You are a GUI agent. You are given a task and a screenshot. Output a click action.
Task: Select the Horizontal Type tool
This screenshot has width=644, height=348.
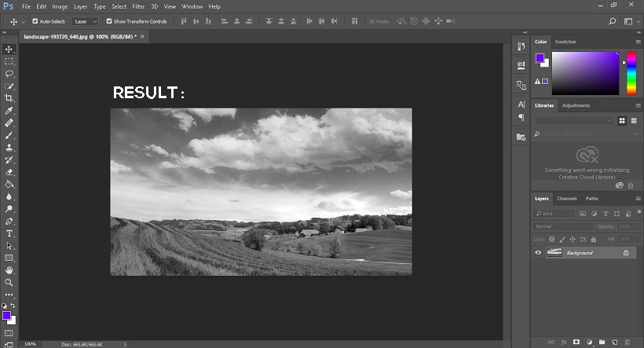[x=9, y=233]
